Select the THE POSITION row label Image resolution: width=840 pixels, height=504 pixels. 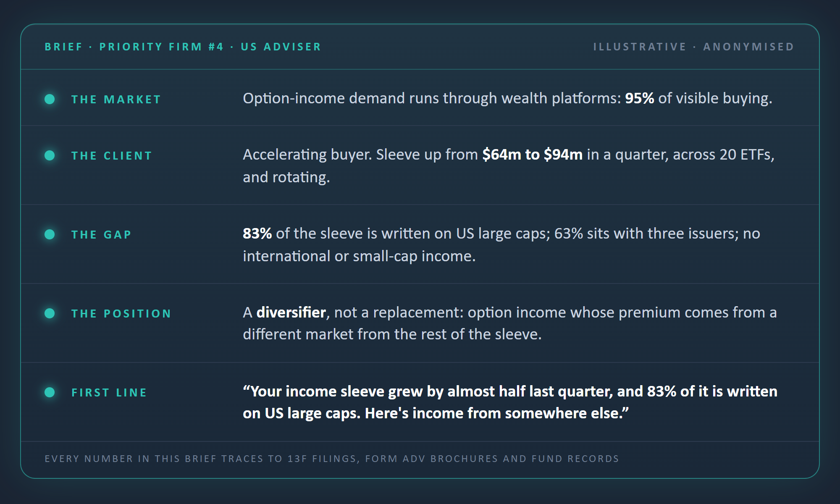pyautogui.click(x=121, y=314)
